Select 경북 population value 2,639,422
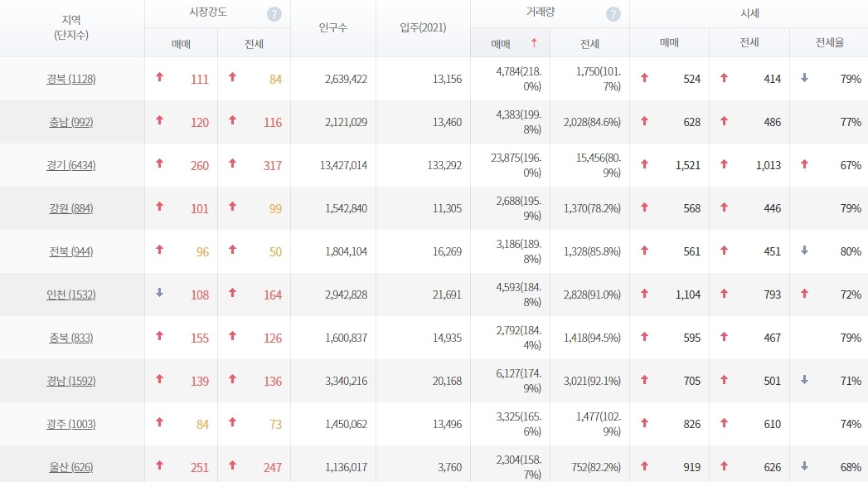Screen dimensions: 868x482 point(346,79)
